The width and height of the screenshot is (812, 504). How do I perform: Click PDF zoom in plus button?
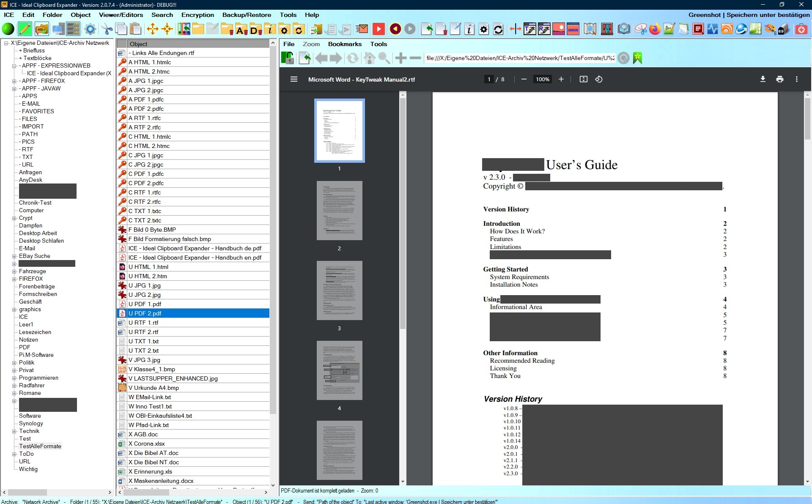pyautogui.click(x=561, y=79)
